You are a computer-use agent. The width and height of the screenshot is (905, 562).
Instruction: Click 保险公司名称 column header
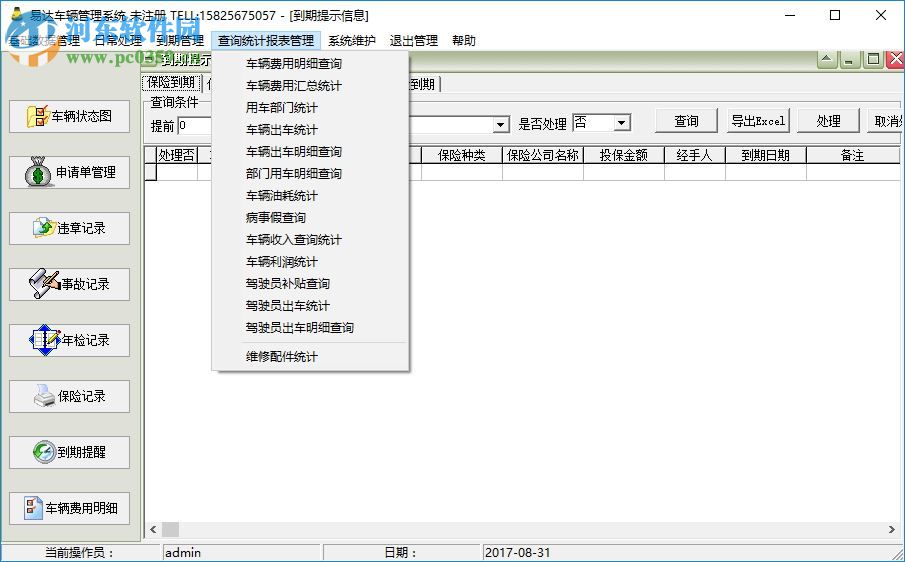click(543, 155)
